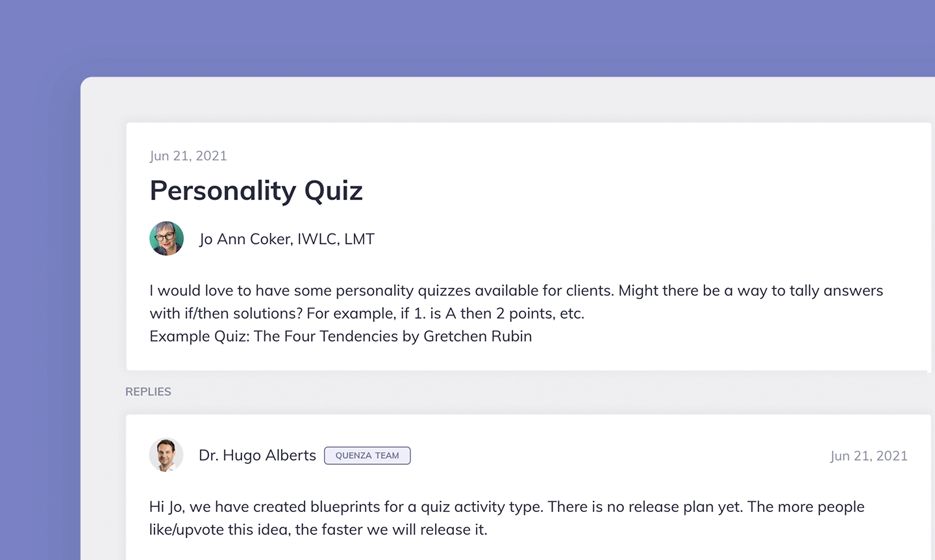Screen dimensions: 935x560
Task: Click the REPLIES section header
Action: pyautogui.click(x=148, y=391)
